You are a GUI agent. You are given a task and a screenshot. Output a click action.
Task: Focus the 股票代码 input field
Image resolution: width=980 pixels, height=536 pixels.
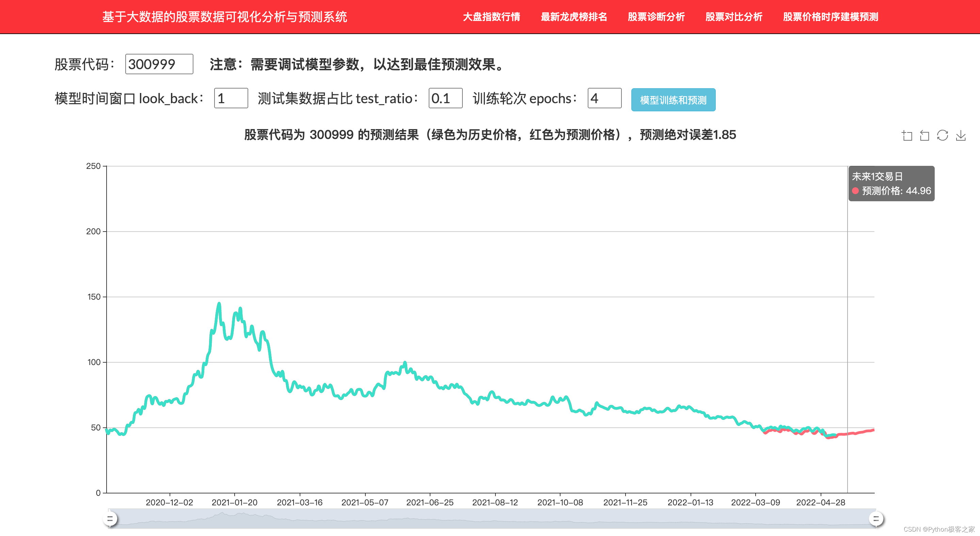(159, 64)
